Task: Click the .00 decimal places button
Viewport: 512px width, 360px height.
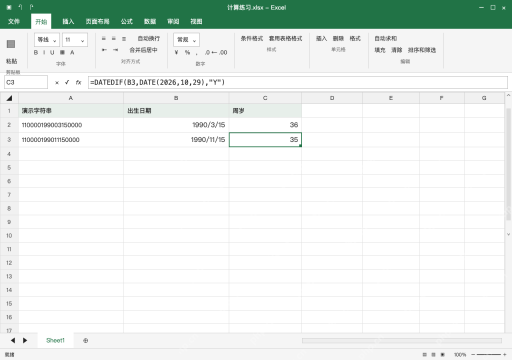Action: click(223, 52)
